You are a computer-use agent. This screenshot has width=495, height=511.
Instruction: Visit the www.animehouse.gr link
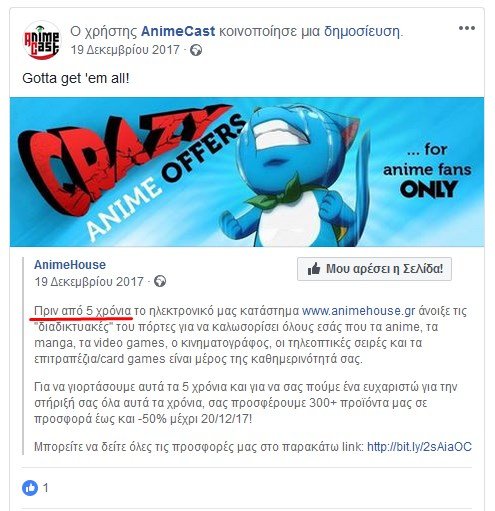[358, 311]
